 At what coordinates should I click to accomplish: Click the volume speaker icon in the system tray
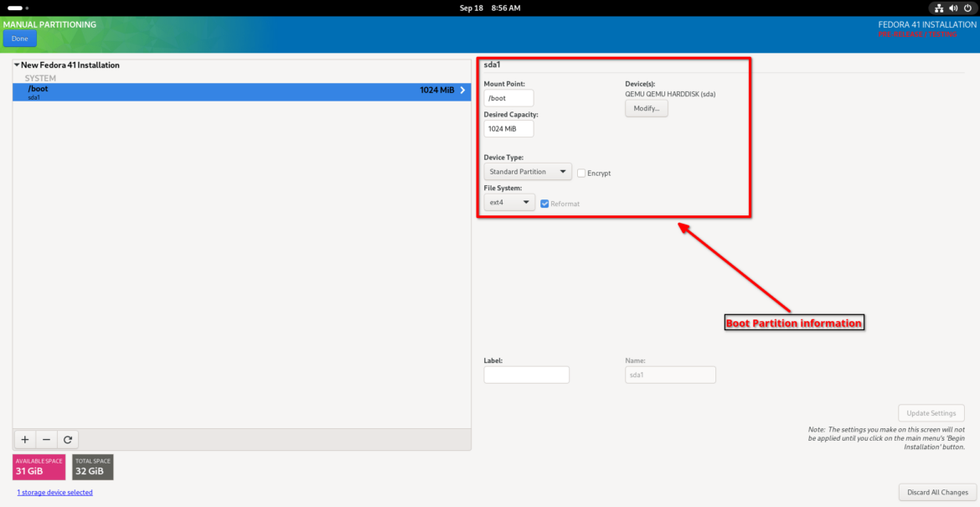[953, 8]
